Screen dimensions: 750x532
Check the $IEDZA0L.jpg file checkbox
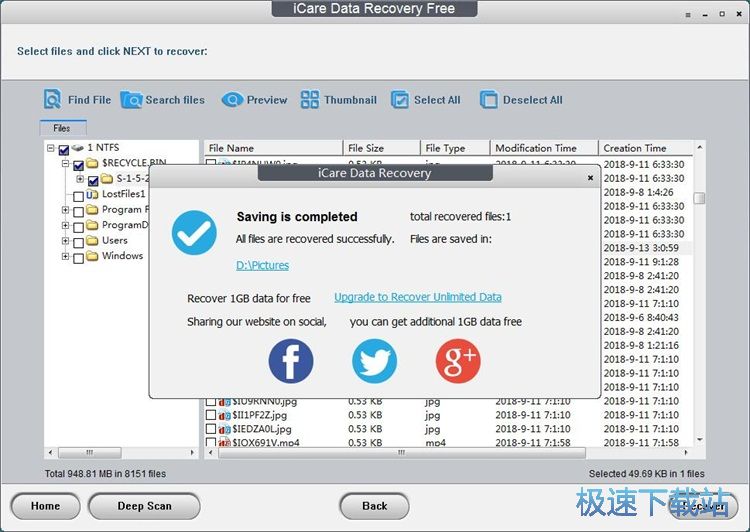(210, 428)
